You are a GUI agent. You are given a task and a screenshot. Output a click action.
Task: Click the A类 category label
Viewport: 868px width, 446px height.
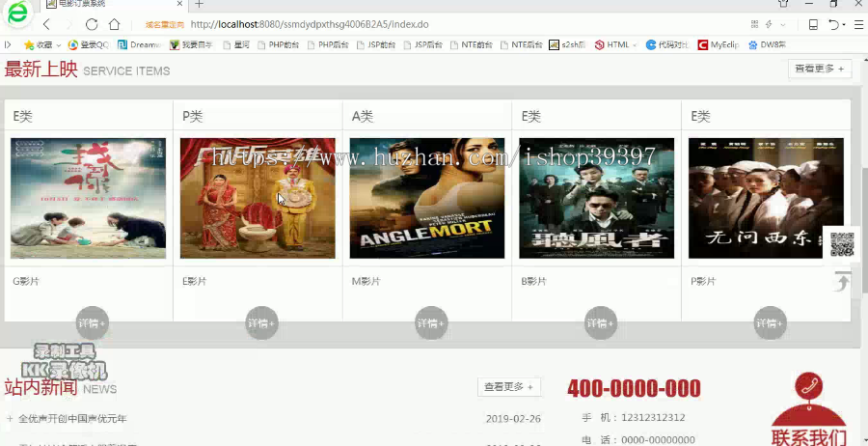click(363, 117)
